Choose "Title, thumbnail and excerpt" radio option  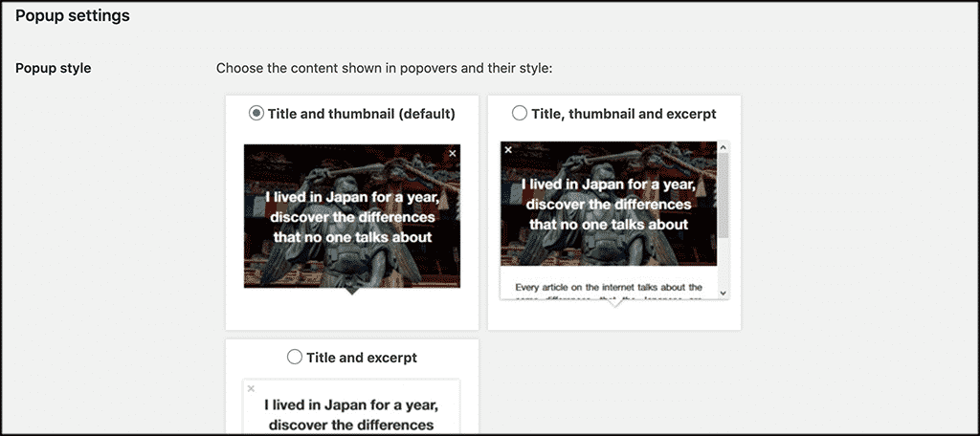[x=520, y=113]
